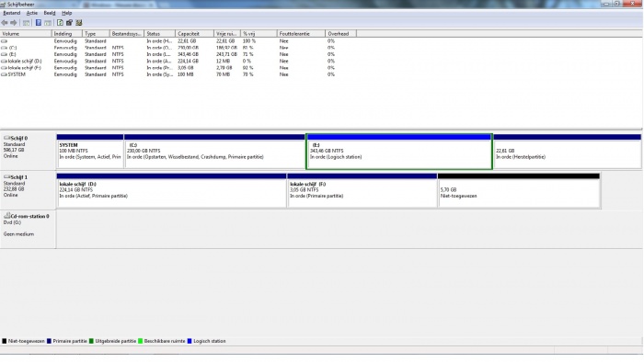644x362 pixels.
Task: Click the Cd-rom-station 0 drive icon
Action: click(x=6, y=216)
